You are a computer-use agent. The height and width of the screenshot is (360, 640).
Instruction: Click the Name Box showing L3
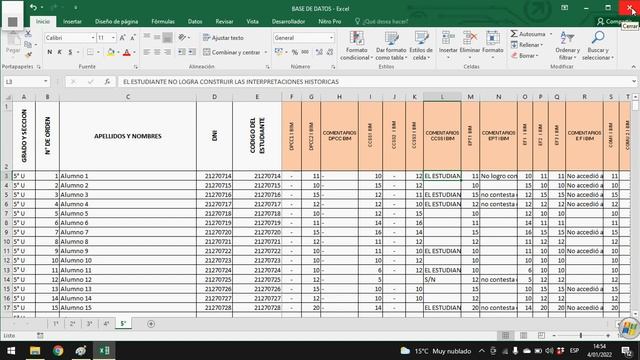pos(26,82)
